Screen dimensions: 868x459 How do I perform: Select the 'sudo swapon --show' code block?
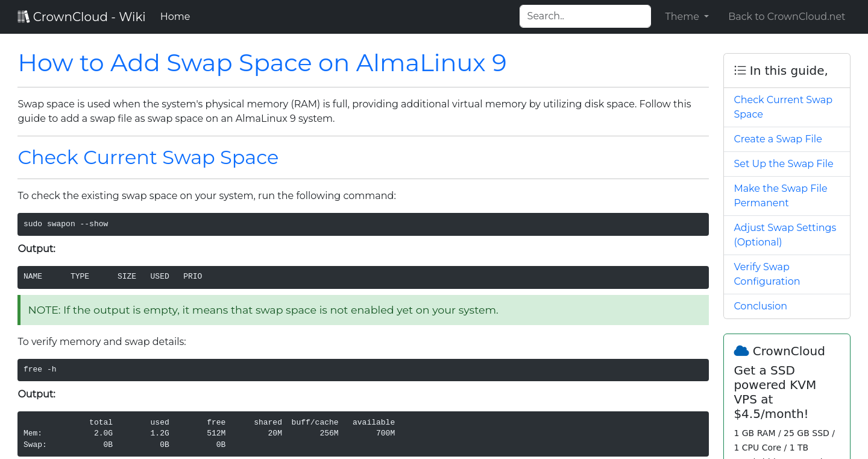click(363, 224)
